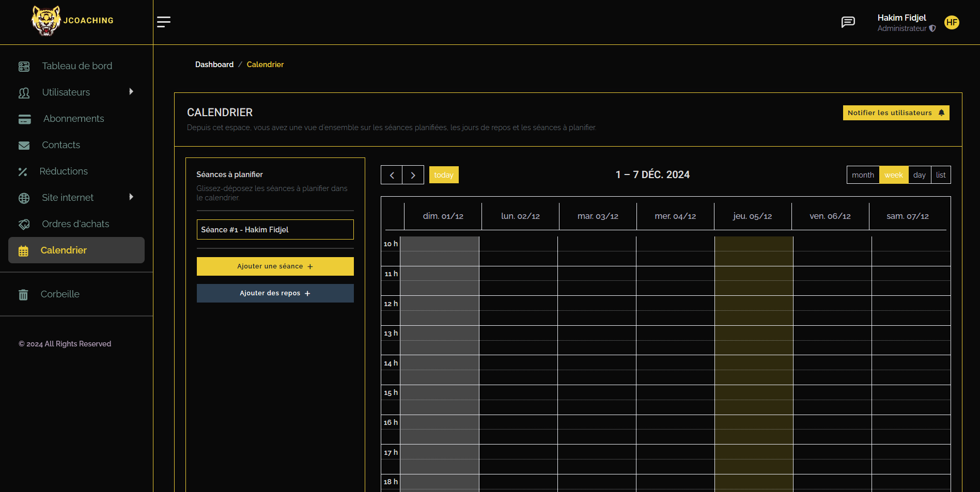Open Réductions percent icon
This screenshot has width=980, height=492.
click(x=23, y=172)
